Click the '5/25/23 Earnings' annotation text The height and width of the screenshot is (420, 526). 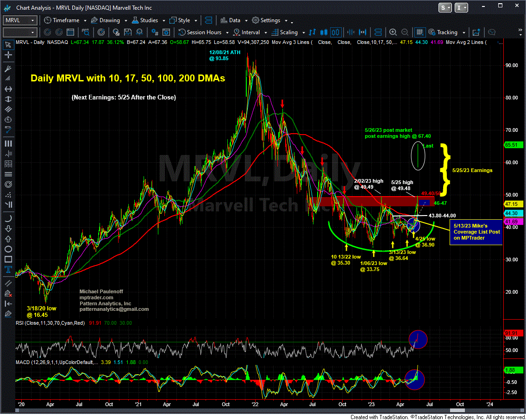click(x=472, y=170)
